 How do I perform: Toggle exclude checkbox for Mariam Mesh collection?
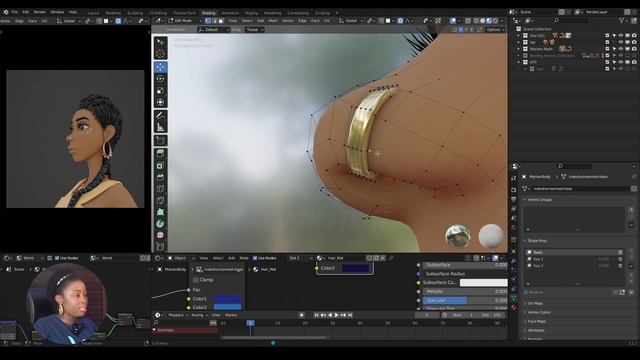(607, 49)
